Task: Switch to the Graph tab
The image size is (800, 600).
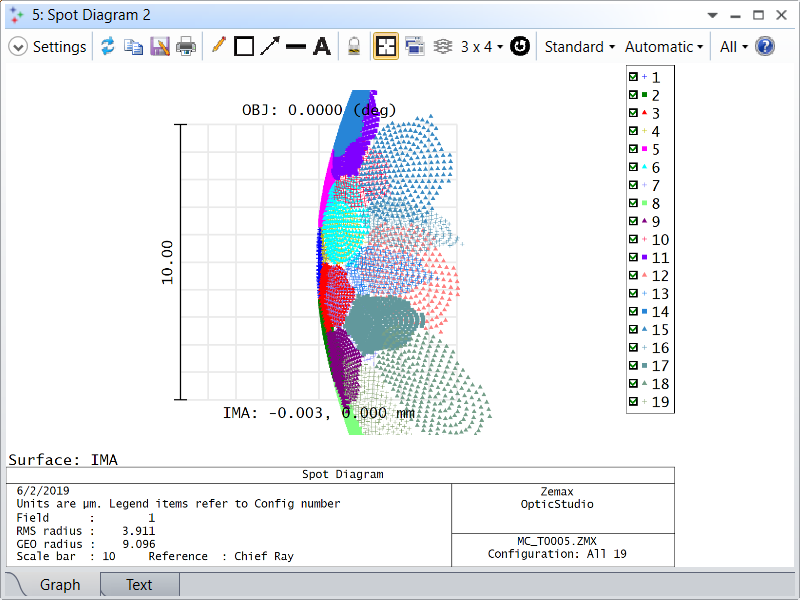Action: [x=60, y=585]
